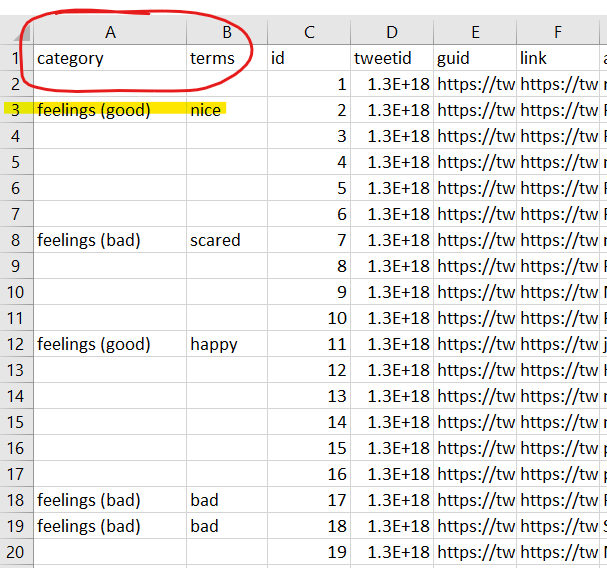
Task: Select the 'guid' cell in row 1
Action: point(474,58)
